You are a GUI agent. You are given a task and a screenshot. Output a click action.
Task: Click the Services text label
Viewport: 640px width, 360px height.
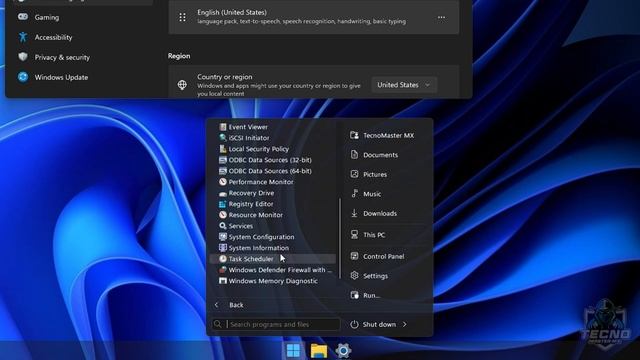click(240, 226)
